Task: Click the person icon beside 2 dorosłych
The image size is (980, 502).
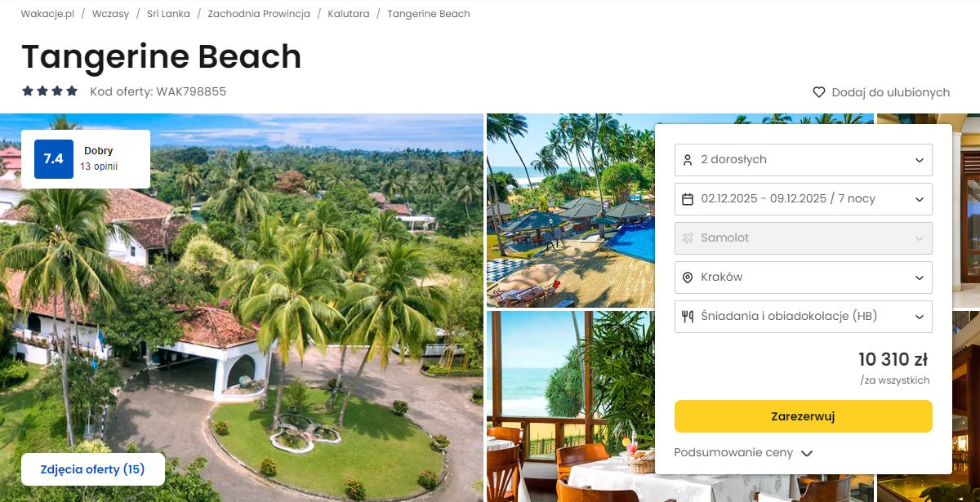Action: tap(688, 160)
